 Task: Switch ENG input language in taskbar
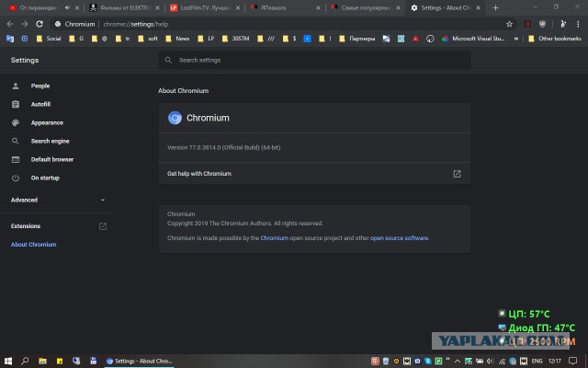pyautogui.click(x=537, y=361)
